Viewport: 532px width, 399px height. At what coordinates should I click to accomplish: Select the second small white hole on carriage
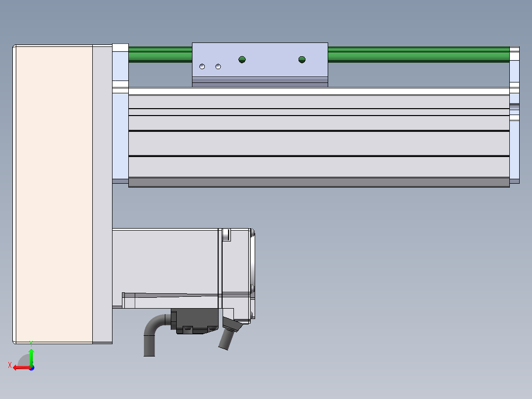(x=218, y=67)
